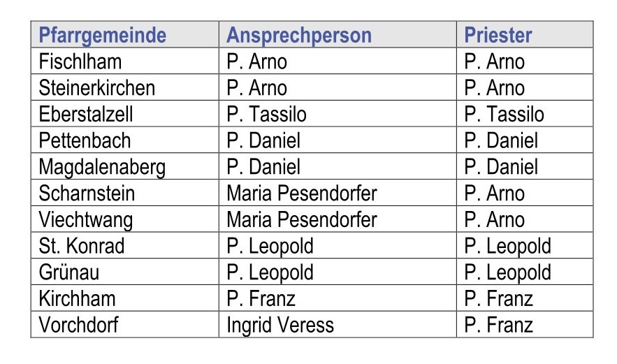Image resolution: width=617 pixels, height=364 pixels.
Task: Select the Vorchdorf cell
Action: 79,325
